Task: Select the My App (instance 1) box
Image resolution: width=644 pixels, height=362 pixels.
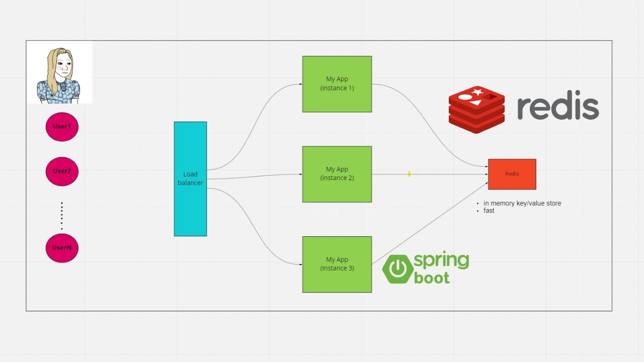Action: pyautogui.click(x=337, y=84)
